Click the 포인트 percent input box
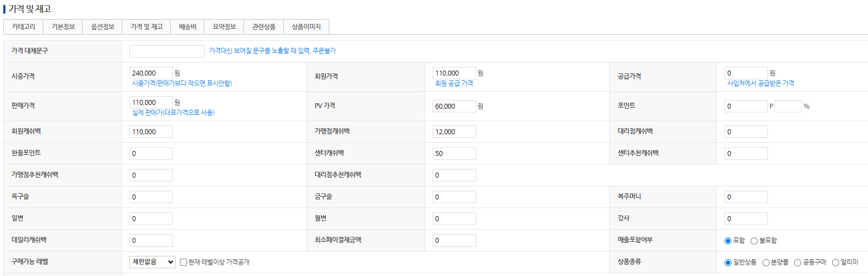 [x=788, y=106]
